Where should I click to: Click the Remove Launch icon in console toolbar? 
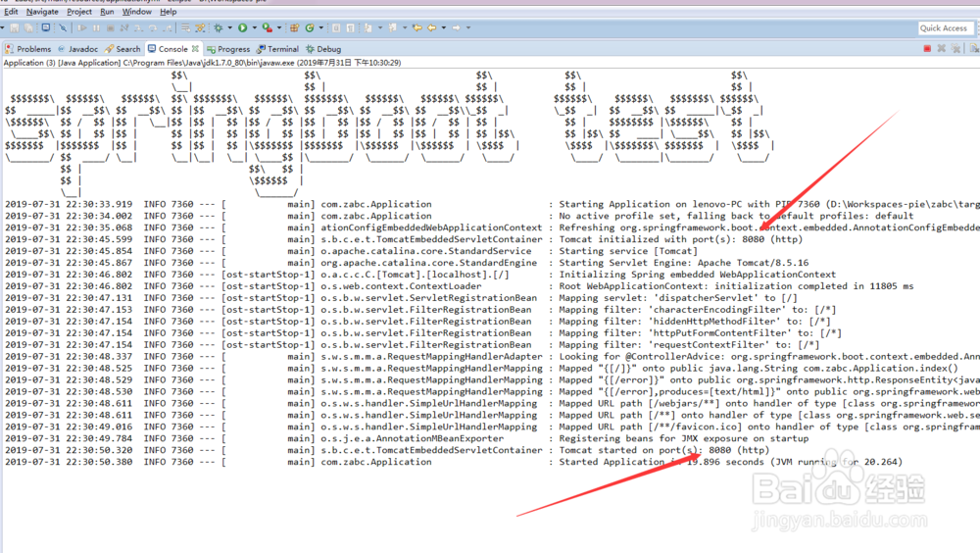click(941, 49)
